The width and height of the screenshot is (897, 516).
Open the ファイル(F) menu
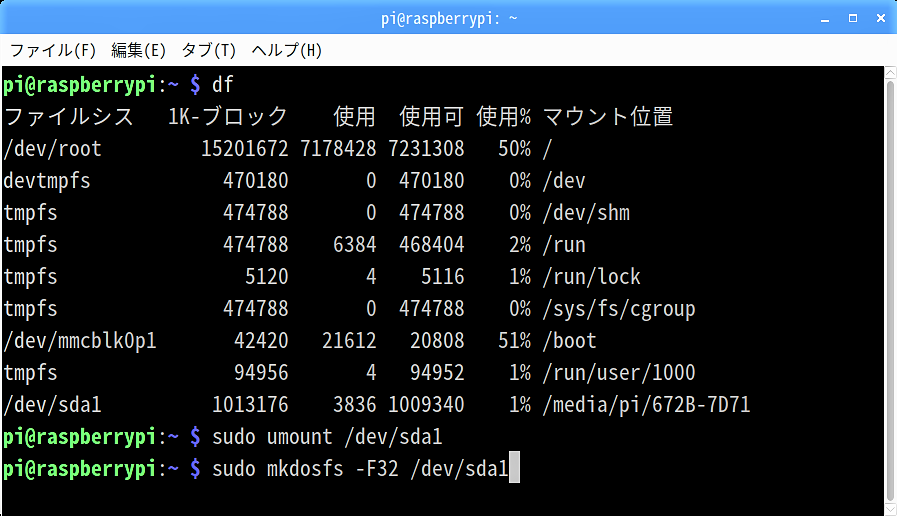tap(53, 50)
